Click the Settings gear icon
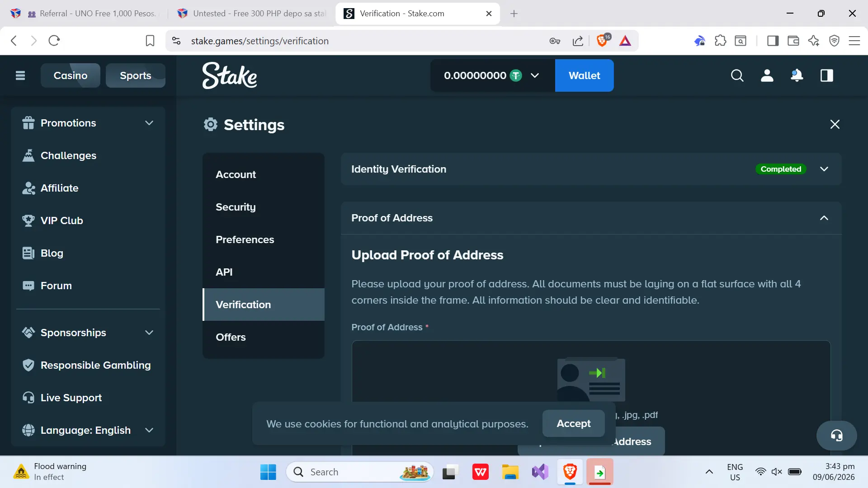868x488 pixels. pos(211,124)
